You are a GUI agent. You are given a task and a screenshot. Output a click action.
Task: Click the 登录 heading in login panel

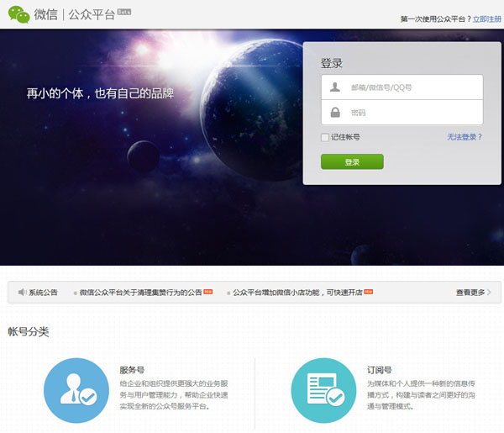coord(332,63)
